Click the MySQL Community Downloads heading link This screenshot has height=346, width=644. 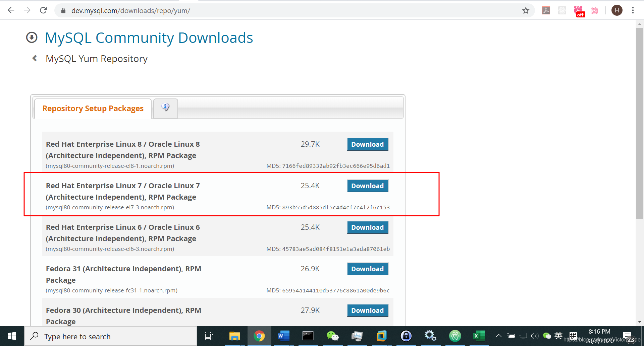click(x=149, y=38)
